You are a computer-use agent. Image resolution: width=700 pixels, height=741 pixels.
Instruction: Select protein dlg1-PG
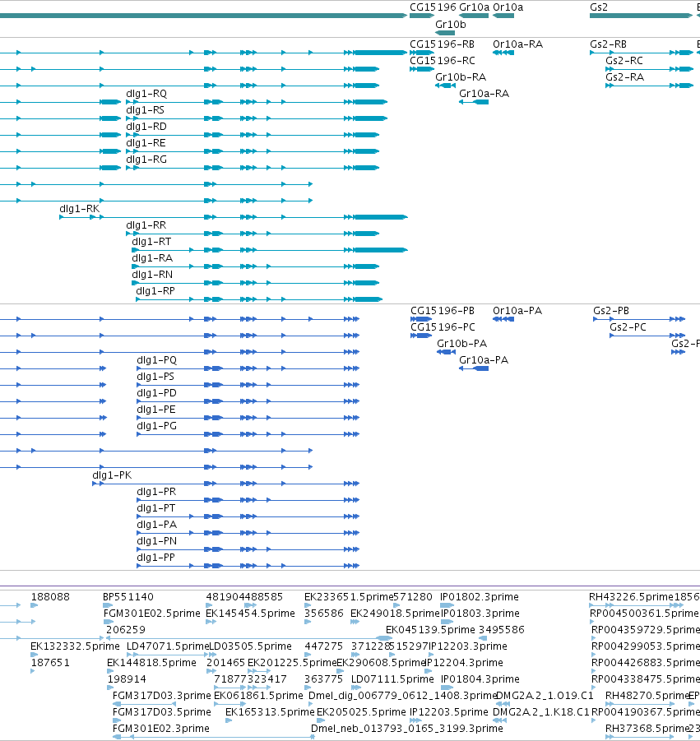coord(157,426)
